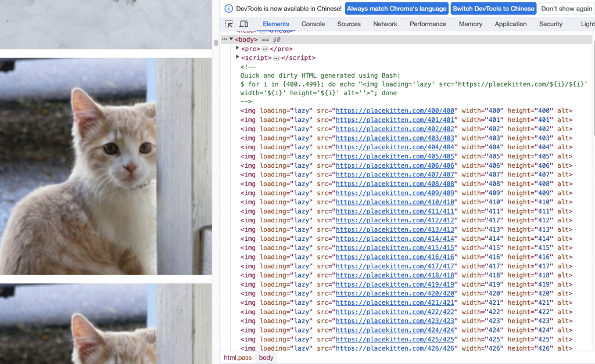
Task: Open the placekitten.com/415/415 link
Action: coord(395,247)
